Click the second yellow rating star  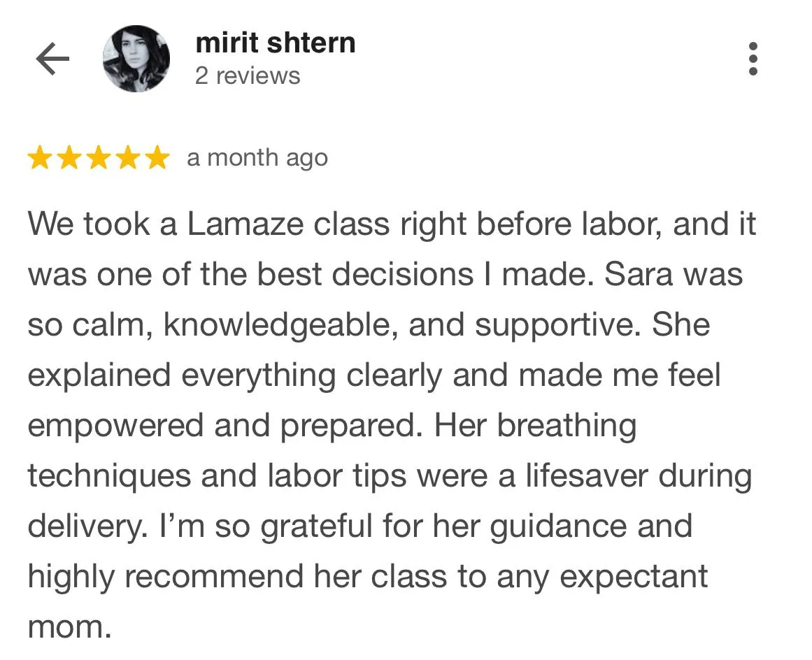tap(69, 159)
